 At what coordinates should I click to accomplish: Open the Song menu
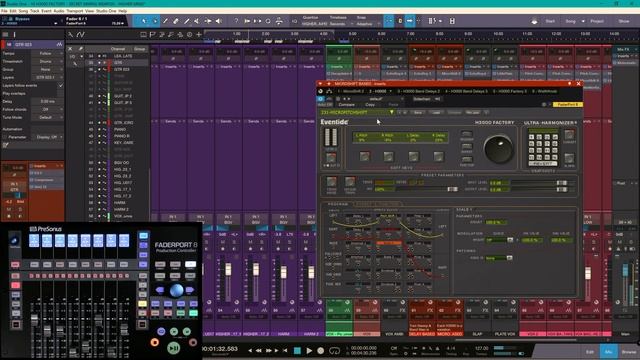pos(23,11)
